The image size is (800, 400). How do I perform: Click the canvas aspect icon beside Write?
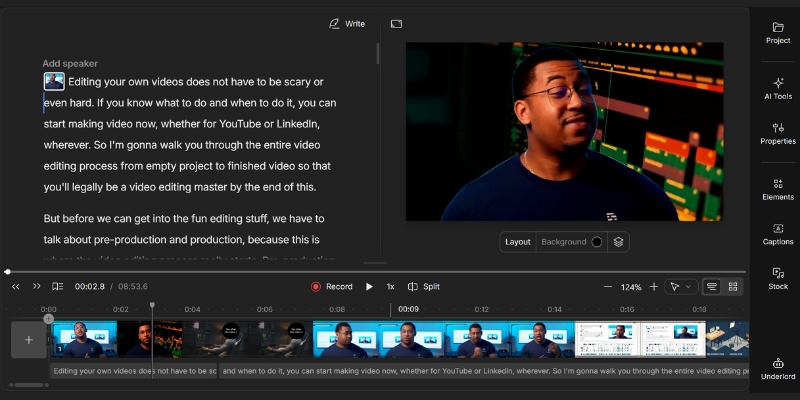coord(396,24)
